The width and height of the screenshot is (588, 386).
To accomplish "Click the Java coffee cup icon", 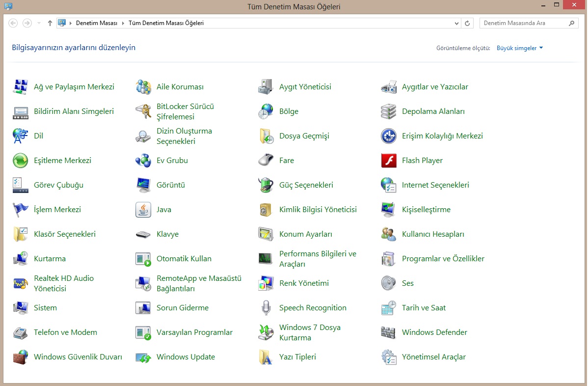I will 143,210.
